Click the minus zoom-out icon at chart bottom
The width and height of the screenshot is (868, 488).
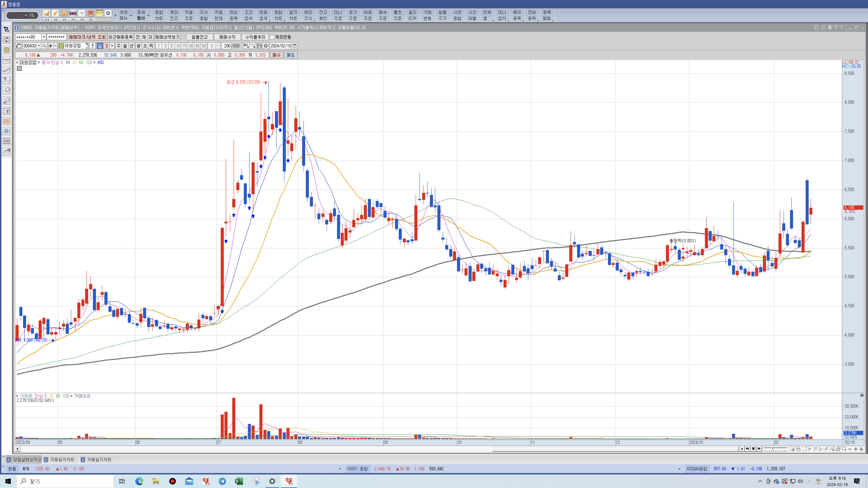point(850,449)
